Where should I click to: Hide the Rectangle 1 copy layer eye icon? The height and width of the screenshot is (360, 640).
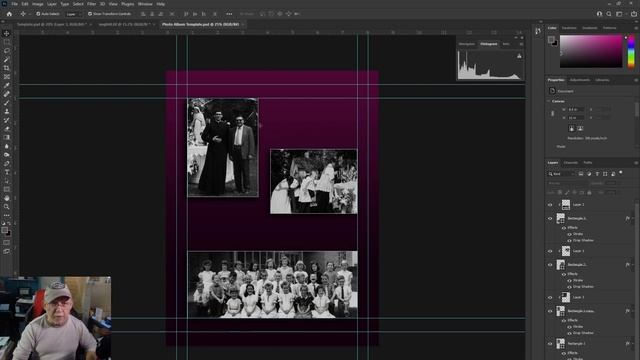click(x=550, y=311)
